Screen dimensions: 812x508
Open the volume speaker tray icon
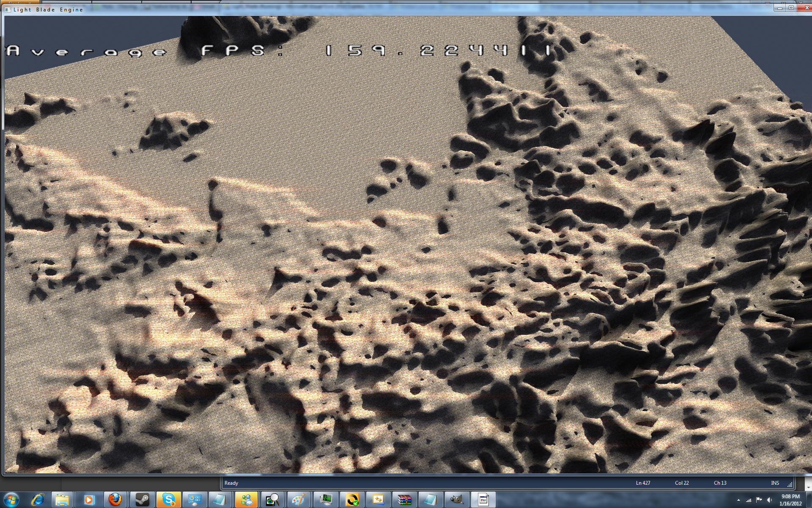pyautogui.click(x=769, y=500)
